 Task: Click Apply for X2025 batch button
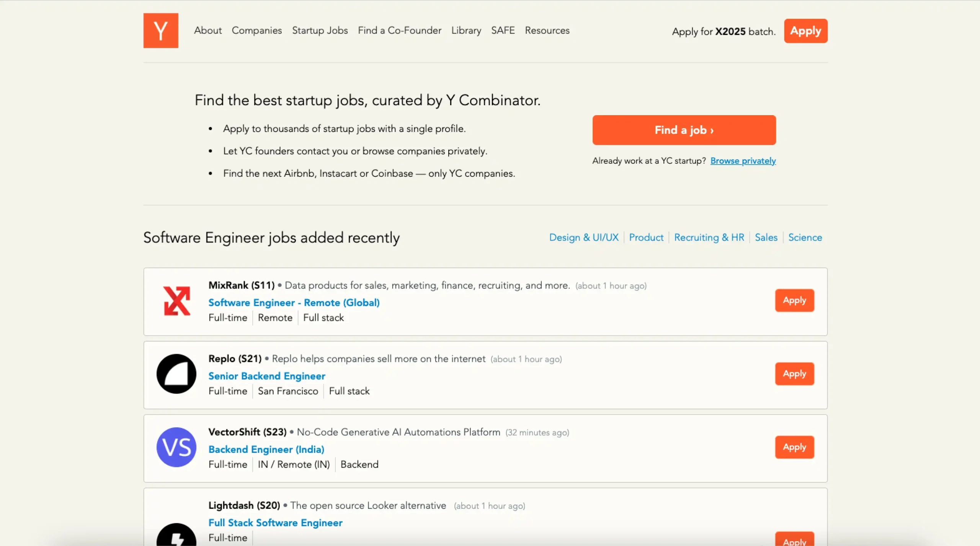pos(806,31)
